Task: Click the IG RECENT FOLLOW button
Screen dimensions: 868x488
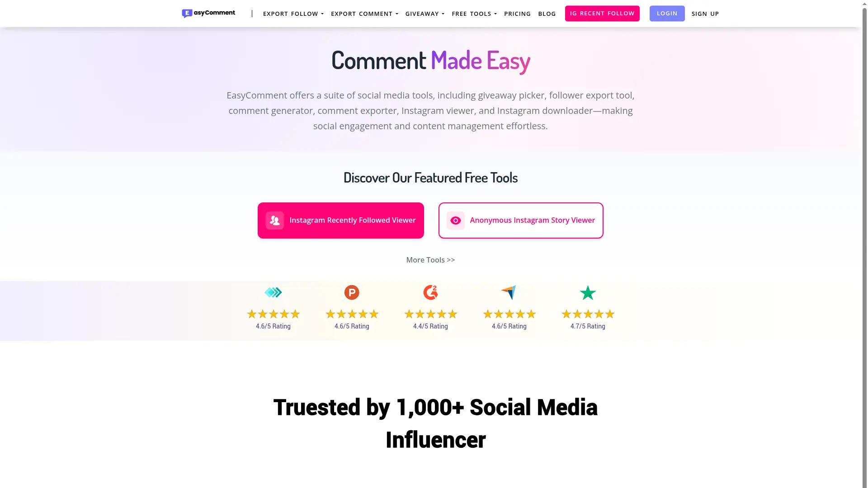Action: [x=602, y=13]
